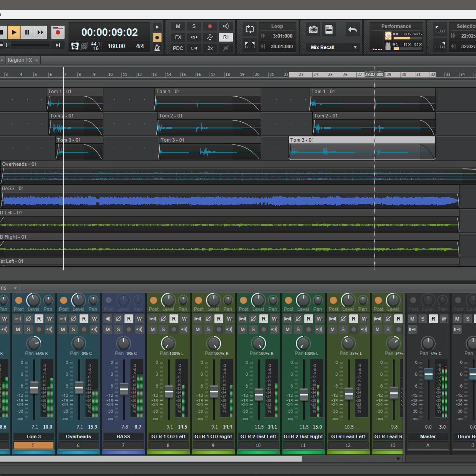Select the BASS - 01 clip header

[229, 188]
